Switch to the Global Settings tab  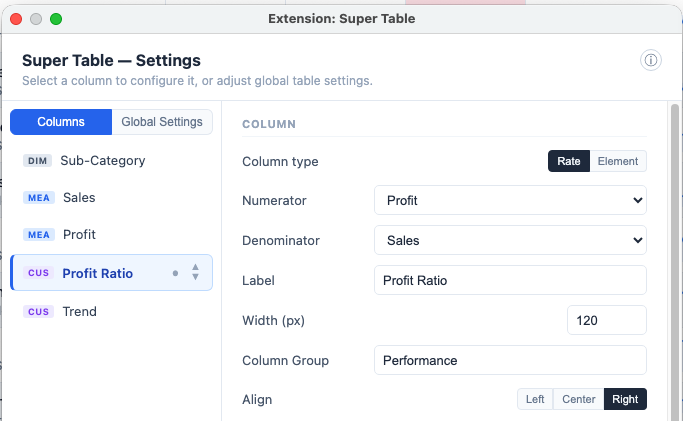click(162, 122)
